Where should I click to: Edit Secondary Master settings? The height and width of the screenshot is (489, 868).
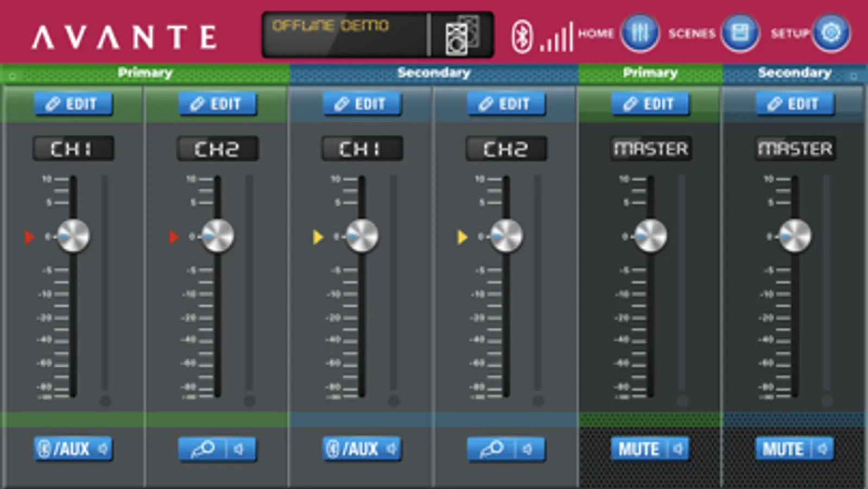[x=795, y=104]
